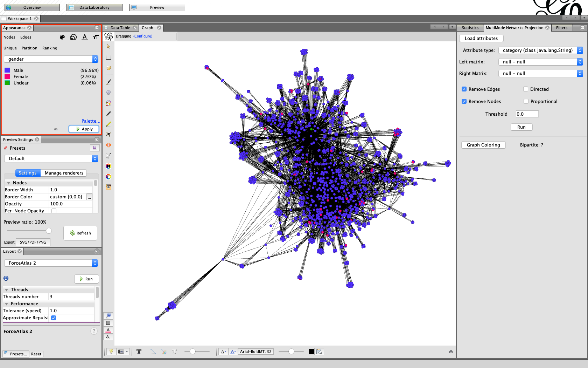Viewport: 588px width, 368px height.
Task: Click Load attributes button
Action: tap(481, 38)
